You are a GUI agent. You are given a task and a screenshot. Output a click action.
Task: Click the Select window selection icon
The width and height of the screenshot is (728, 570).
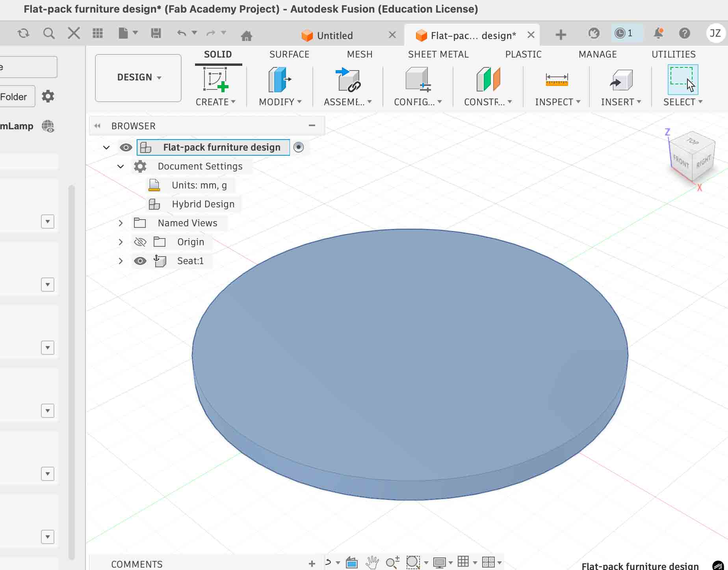[683, 79]
